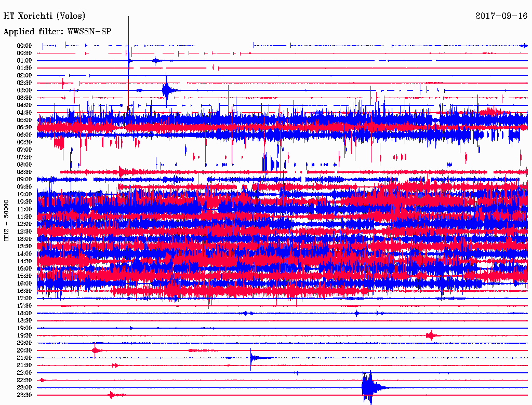
Task: Select the 09:30 time label
Action: [24, 187]
